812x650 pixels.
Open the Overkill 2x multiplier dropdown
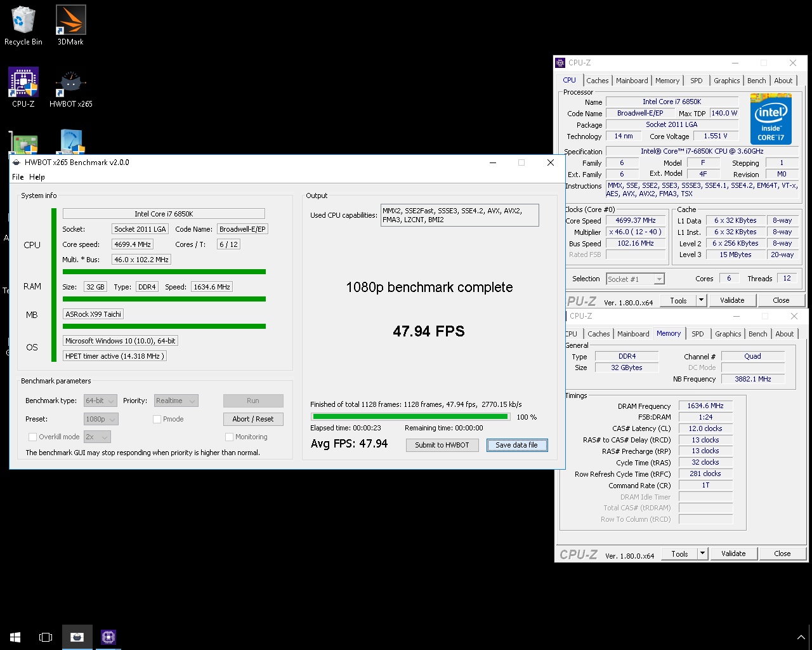(97, 437)
